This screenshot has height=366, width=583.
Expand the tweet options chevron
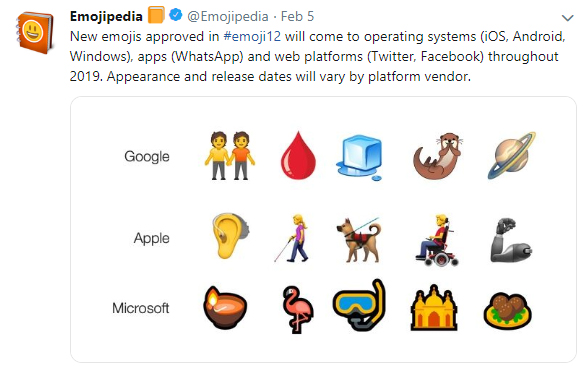pyautogui.click(x=567, y=17)
